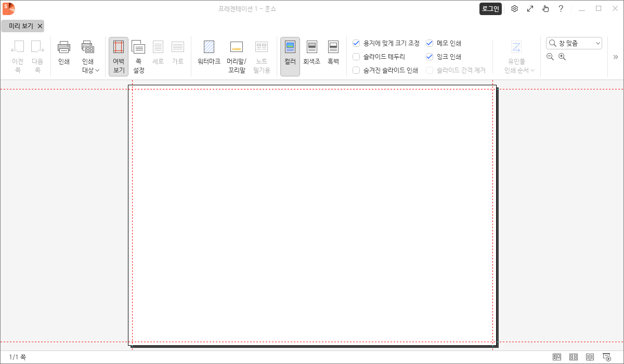Add a 워터마크 watermark
Screen dimensions: 624x364
pyautogui.click(x=209, y=53)
